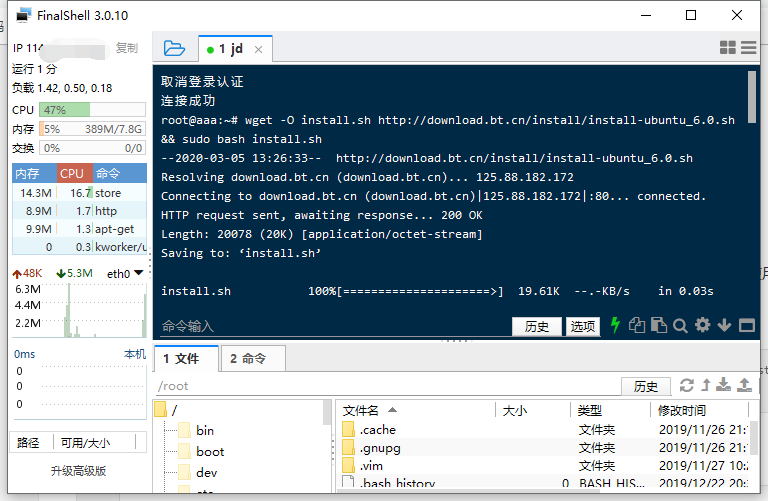Open the hamburger menu icon
The width and height of the screenshot is (768, 501).
(748, 48)
